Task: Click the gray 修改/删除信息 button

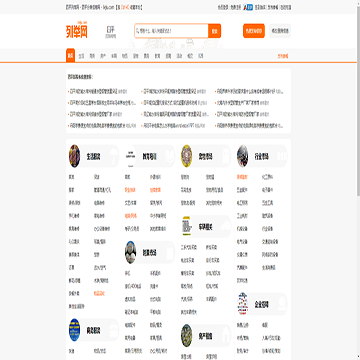Action: pyautogui.click(x=280, y=31)
